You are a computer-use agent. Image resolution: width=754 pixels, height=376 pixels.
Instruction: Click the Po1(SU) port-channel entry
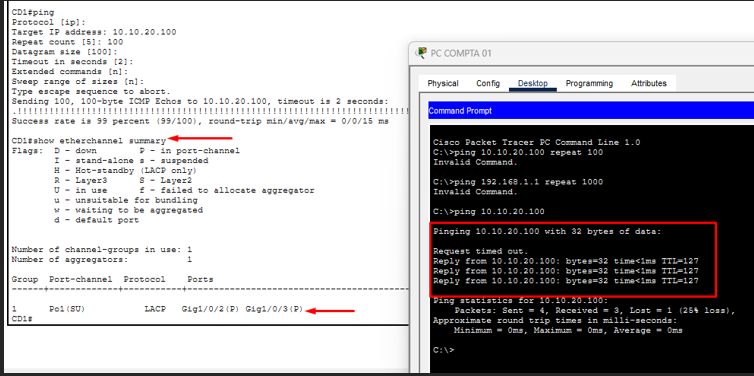(67, 309)
